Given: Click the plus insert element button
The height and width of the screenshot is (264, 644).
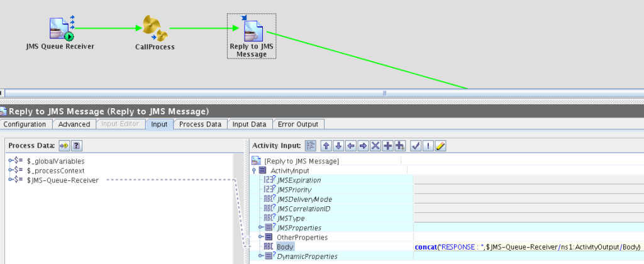Looking at the screenshot, I should point(387,146).
